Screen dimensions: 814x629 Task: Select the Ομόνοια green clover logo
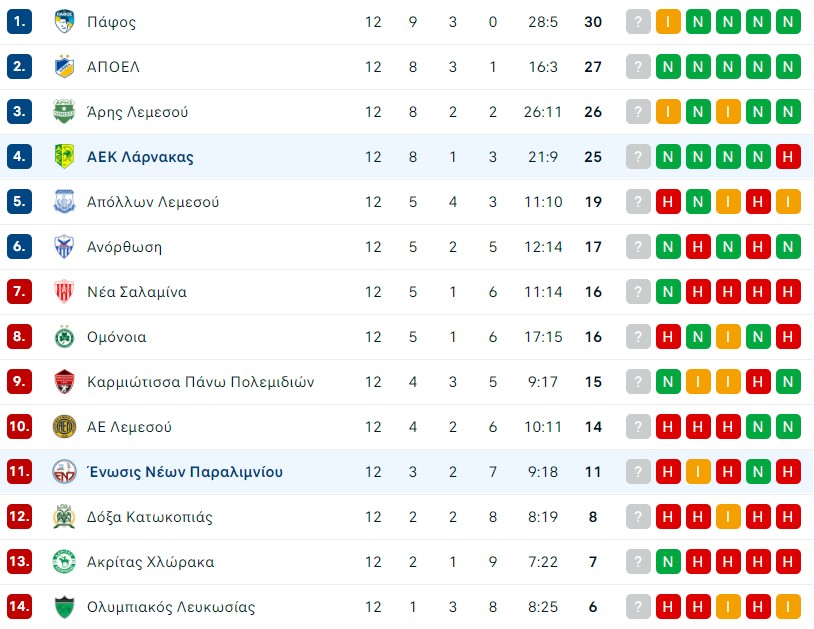tap(64, 337)
